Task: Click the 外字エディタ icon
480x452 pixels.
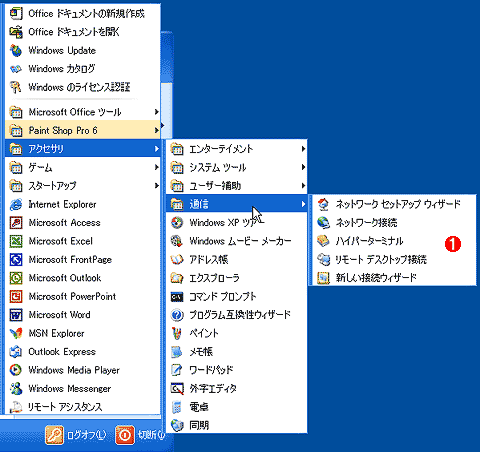Action: pos(177,388)
